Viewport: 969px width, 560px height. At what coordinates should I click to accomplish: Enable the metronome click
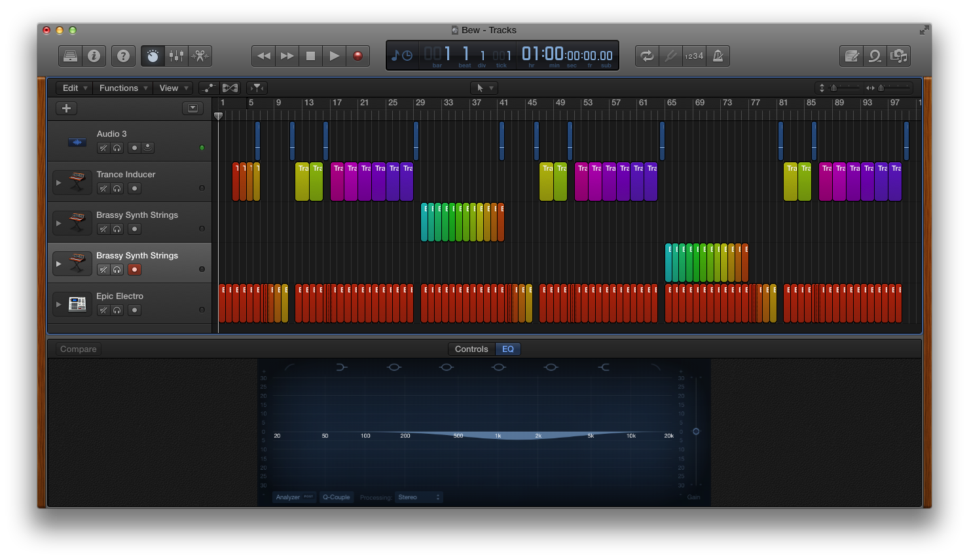pyautogui.click(x=718, y=56)
